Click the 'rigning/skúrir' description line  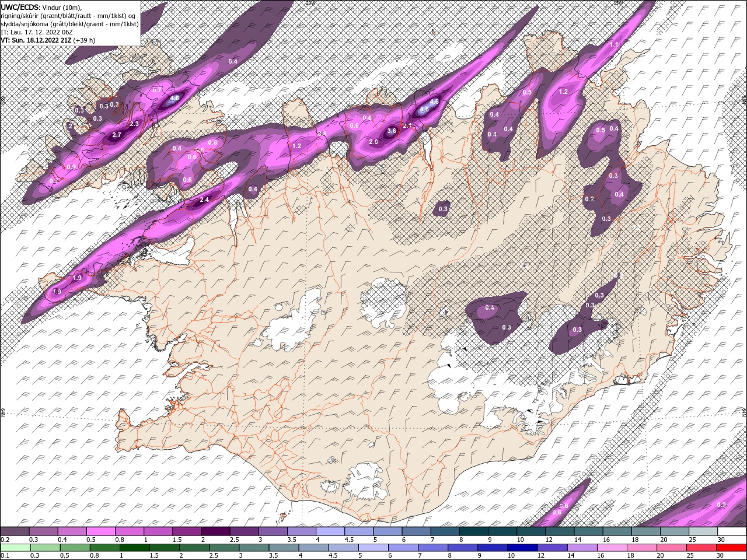(69, 16)
